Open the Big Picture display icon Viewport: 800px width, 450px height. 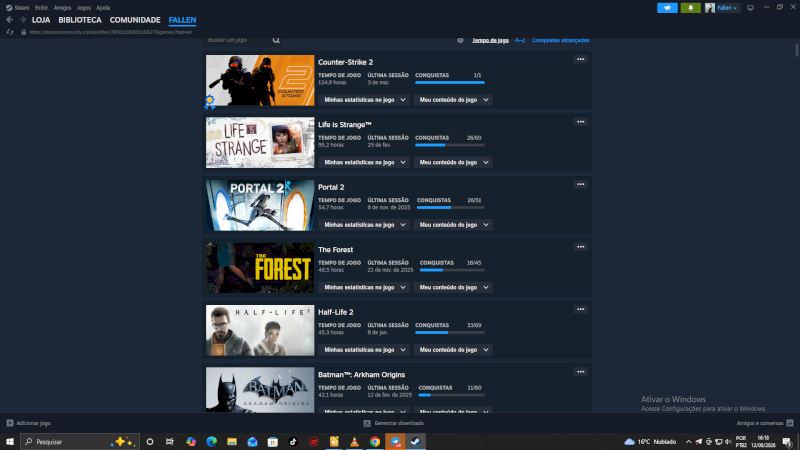pos(750,8)
